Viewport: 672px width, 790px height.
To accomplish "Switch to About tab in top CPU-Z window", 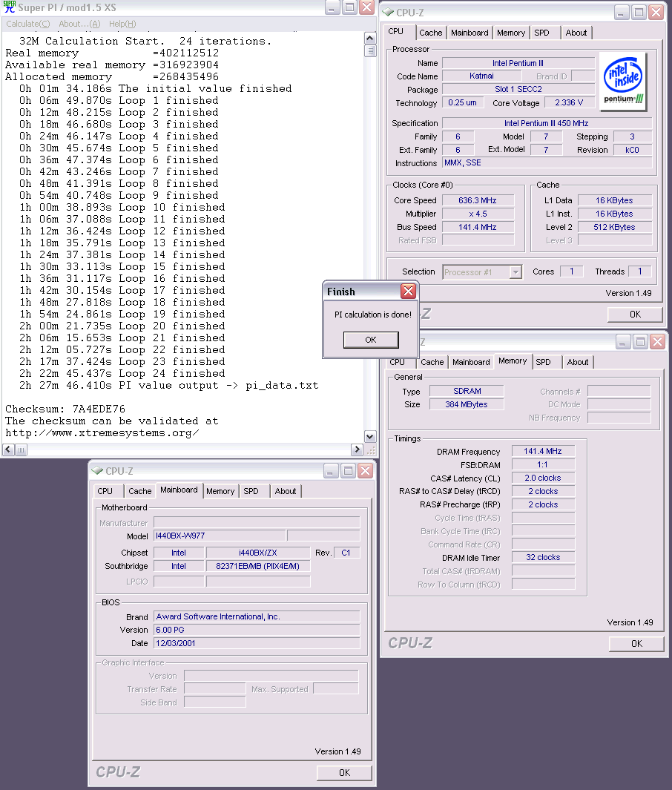I will (x=576, y=33).
